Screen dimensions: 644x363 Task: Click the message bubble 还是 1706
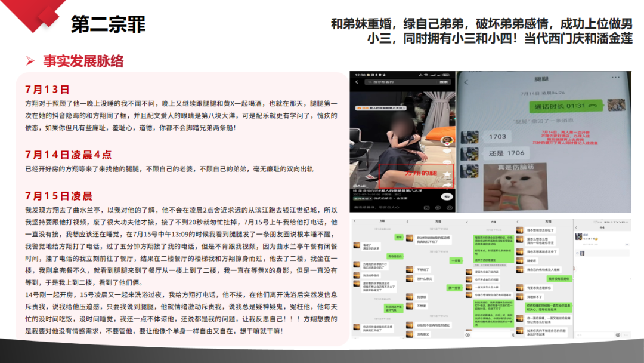506,153
